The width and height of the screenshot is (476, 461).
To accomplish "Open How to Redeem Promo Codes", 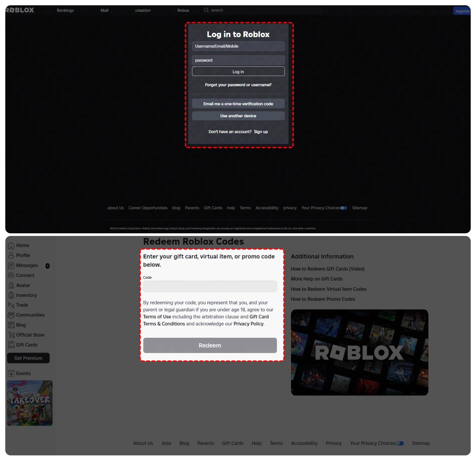I will point(323,299).
